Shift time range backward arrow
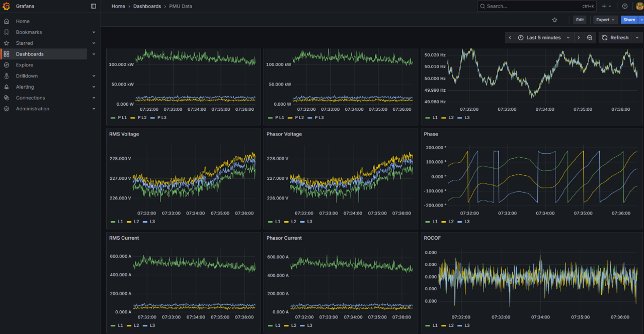This screenshot has height=334, width=644. click(x=510, y=38)
